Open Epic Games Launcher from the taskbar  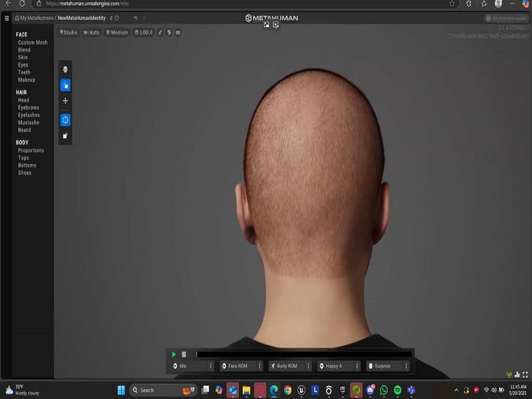pos(342,390)
